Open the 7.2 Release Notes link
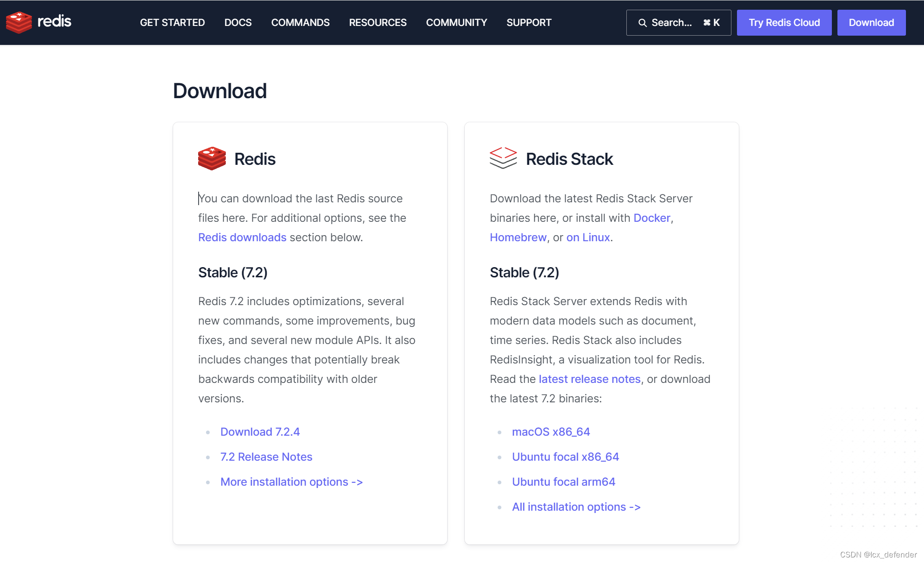Image resolution: width=924 pixels, height=563 pixels. (266, 457)
